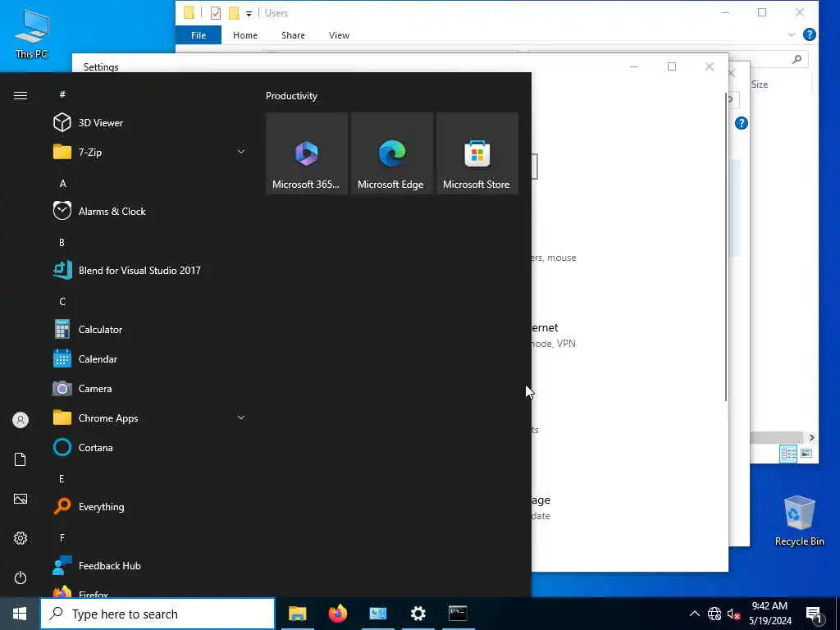The width and height of the screenshot is (840, 630).
Task: Open the Microsoft Edge tile
Action: 391,153
